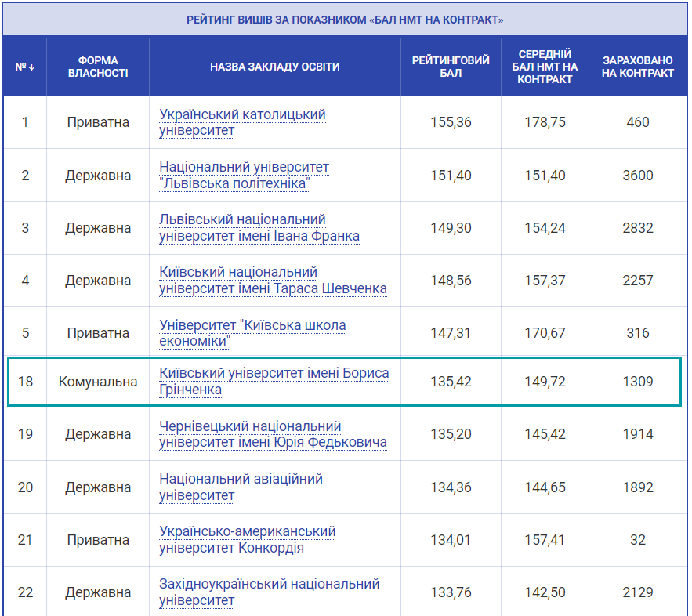Open Національний університет "Львівська політехніка" link
This screenshot has width=692, height=616.
tap(244, 176)
